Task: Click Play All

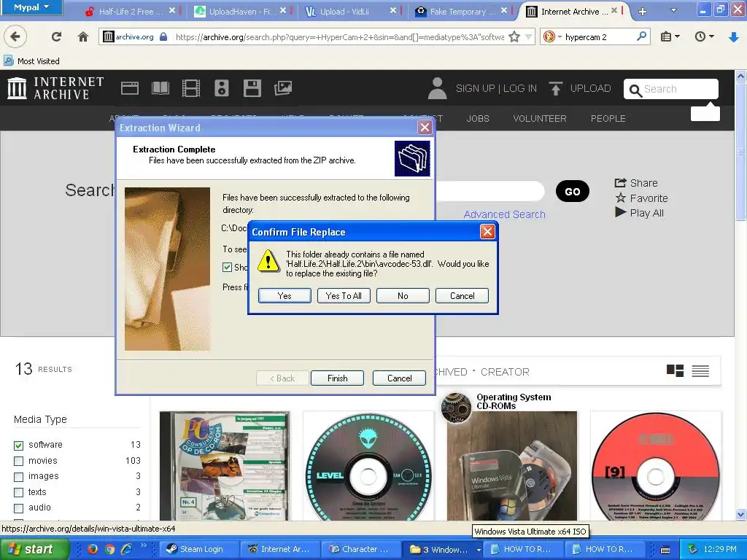Action: coord(639,213)
